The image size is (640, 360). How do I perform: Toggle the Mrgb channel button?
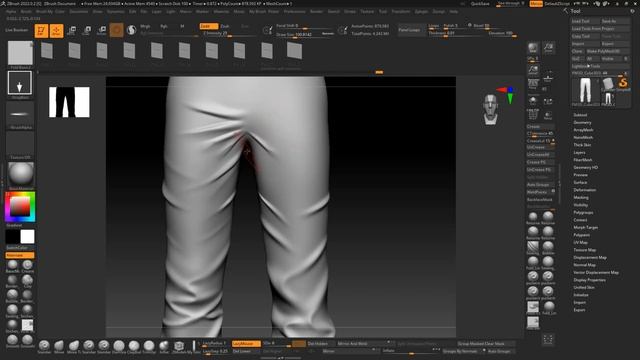click(x=145, y=26)
